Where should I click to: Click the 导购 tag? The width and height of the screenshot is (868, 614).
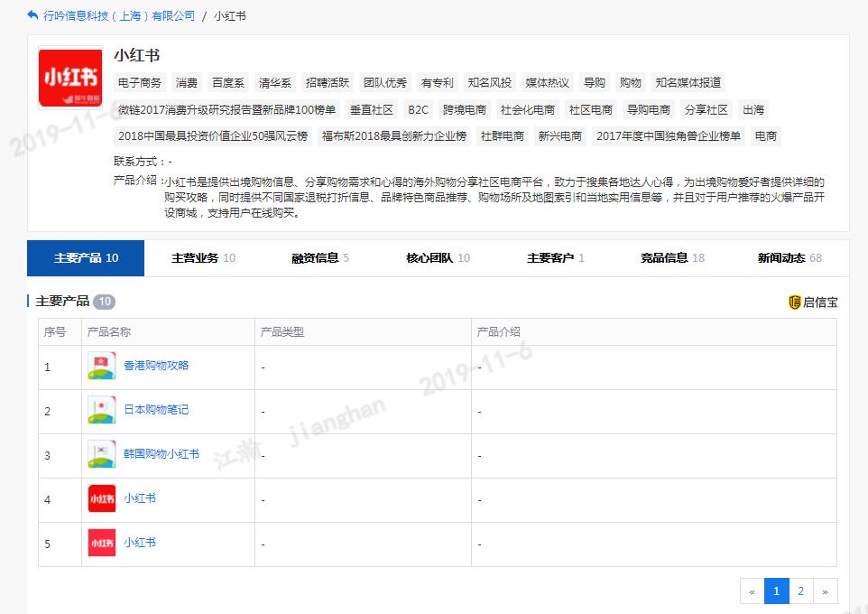(x=595, y=82)
